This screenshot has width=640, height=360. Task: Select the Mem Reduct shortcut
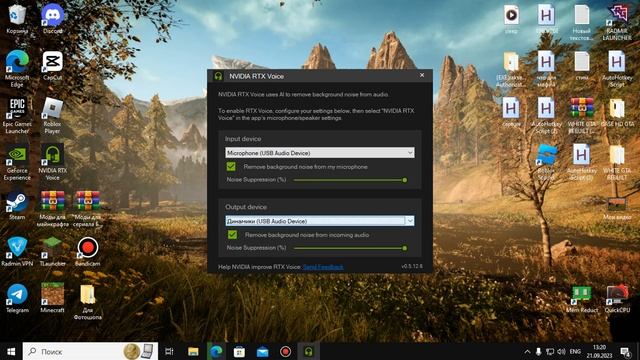click(582, 299)
